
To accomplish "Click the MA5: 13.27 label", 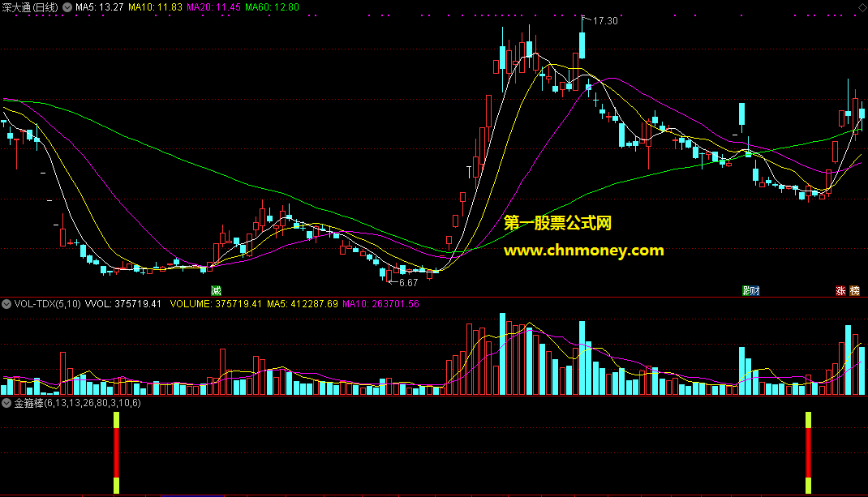I will coord(100,7).
